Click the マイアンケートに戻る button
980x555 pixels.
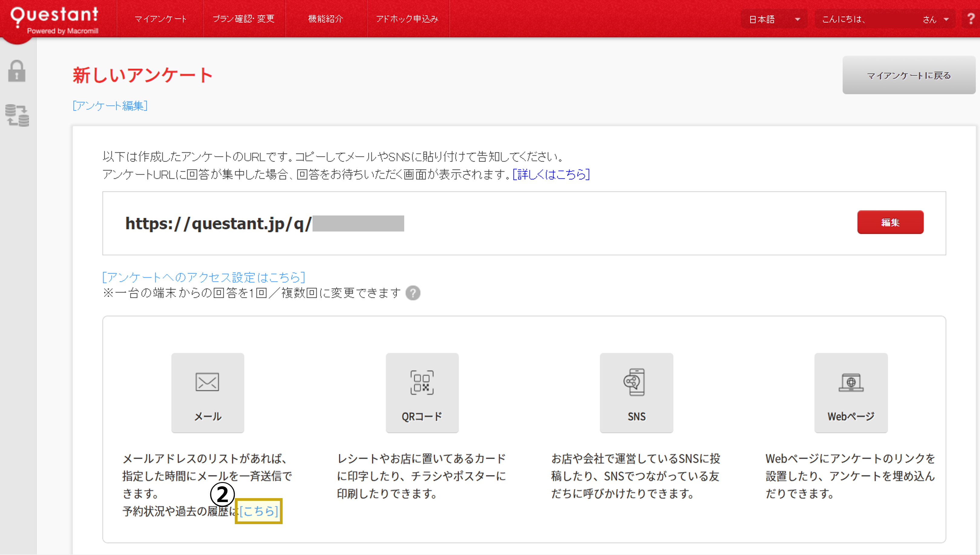909,75
